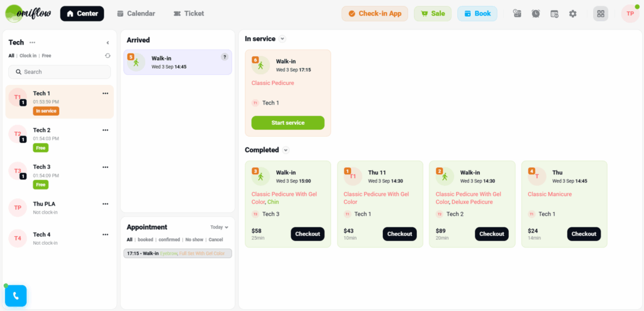The image size is (644, 311).
Task: Click the grid layout view icon
Action: point(600,13)
